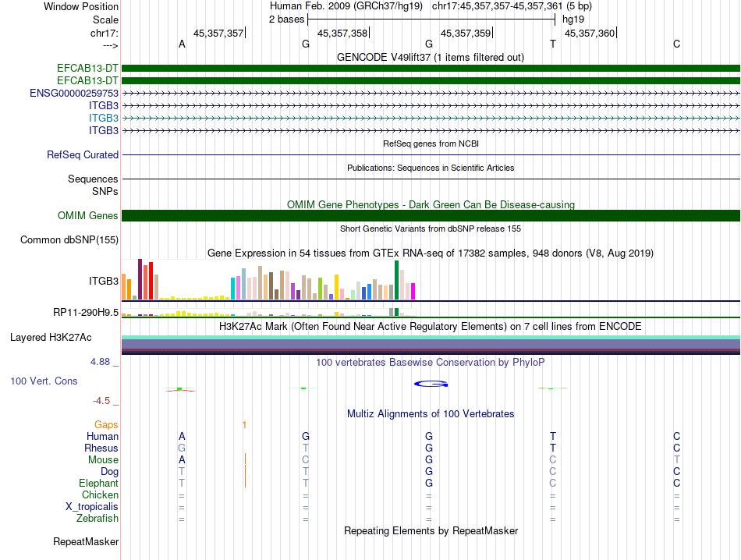Viewport: 741px width, 560px height.
Task: Click the 100 Vert. Cons label
Action: pos(44,381)
